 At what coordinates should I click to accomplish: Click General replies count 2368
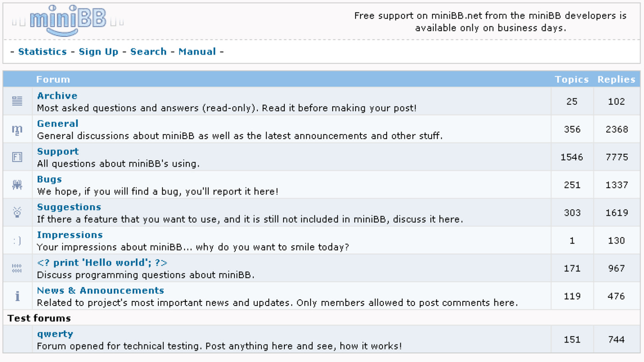coord(617,129)
